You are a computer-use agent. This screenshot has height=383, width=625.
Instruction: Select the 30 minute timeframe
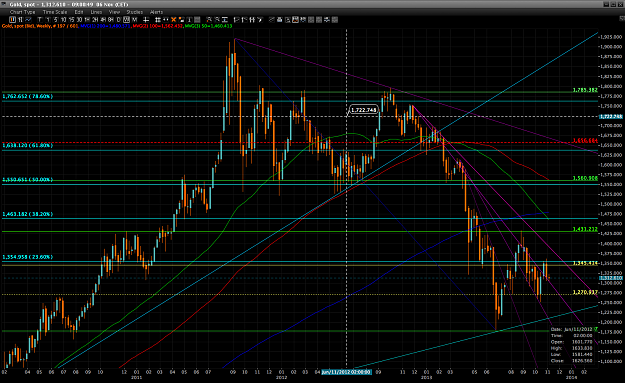pos(79,20)
